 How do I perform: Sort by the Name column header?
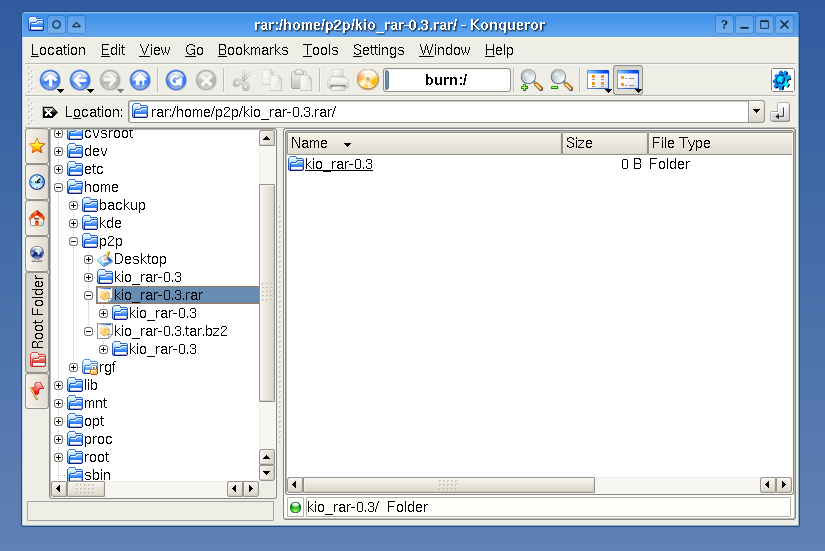424,143
